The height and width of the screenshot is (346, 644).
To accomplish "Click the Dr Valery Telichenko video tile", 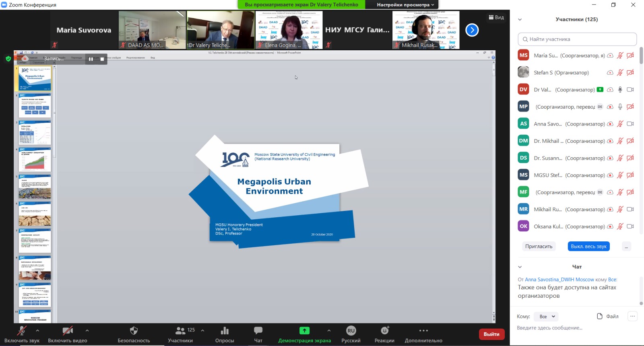I will (221, 30).
